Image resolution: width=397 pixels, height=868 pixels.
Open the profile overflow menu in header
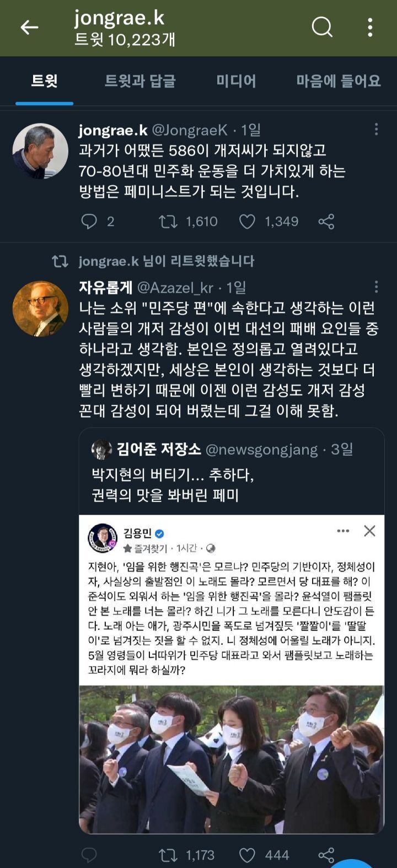point(370,27)
